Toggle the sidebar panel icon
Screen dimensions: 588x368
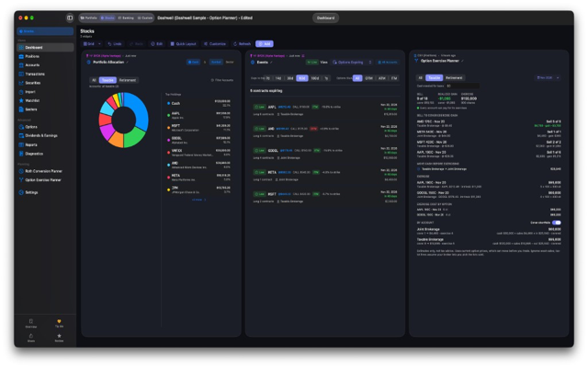pos(70,17)
